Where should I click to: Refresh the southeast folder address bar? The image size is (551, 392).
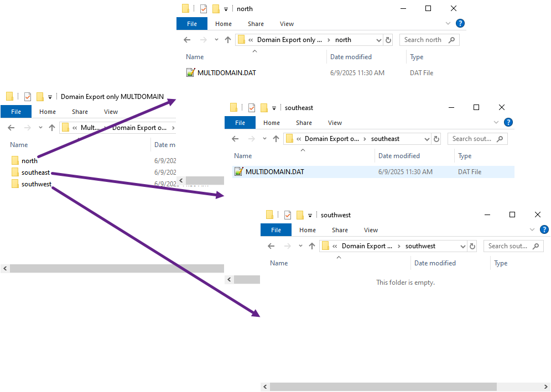[x=436, y=139]
